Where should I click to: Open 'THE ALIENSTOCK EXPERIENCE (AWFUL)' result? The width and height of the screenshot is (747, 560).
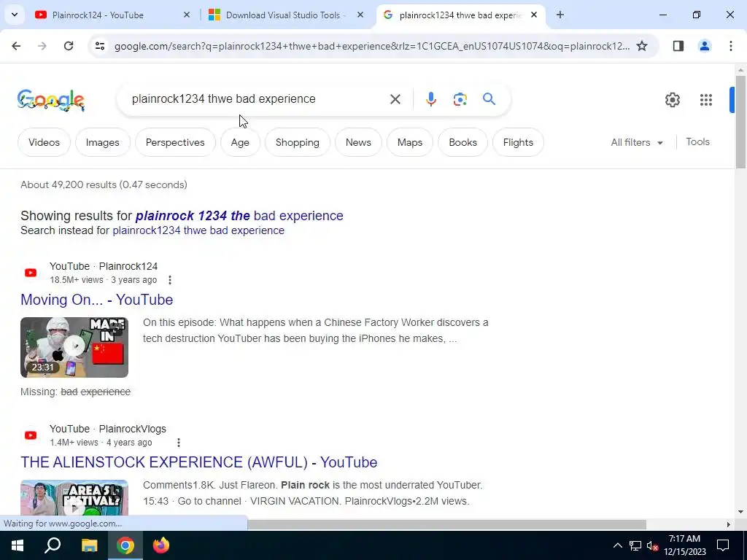(x=198, y=462)
